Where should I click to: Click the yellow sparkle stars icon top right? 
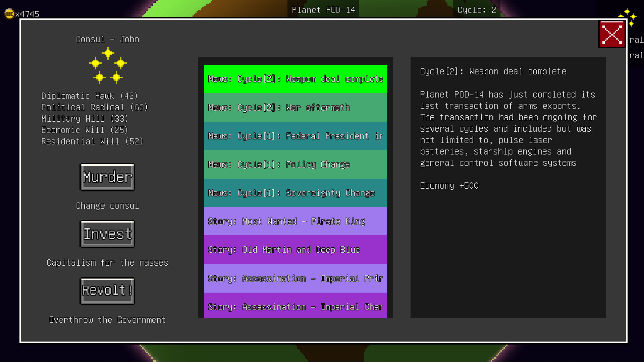coord(627,17)
